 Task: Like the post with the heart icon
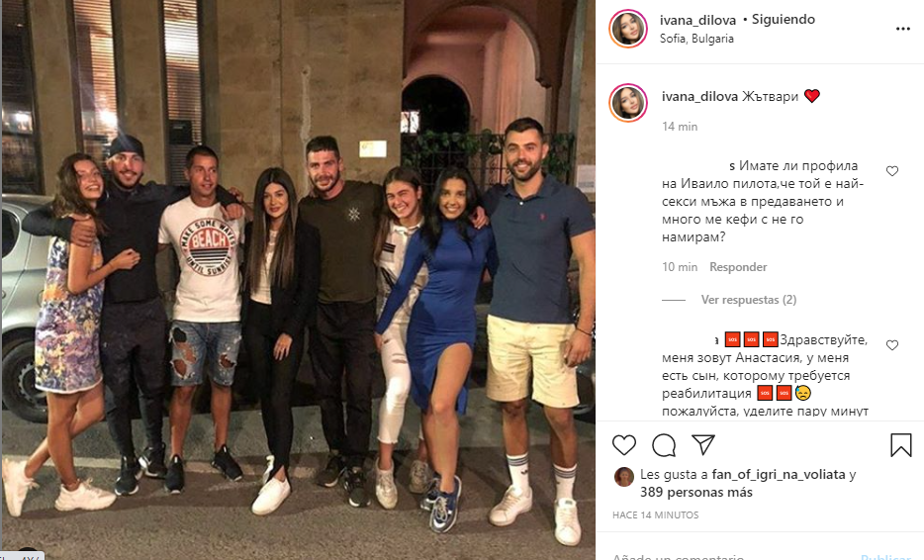[624, 445]
